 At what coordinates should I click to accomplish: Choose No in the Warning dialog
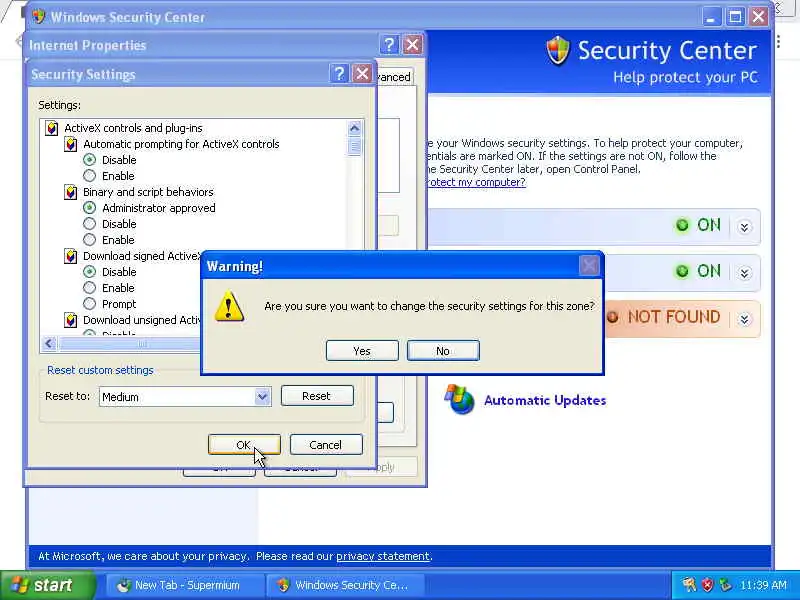[443, 351]
